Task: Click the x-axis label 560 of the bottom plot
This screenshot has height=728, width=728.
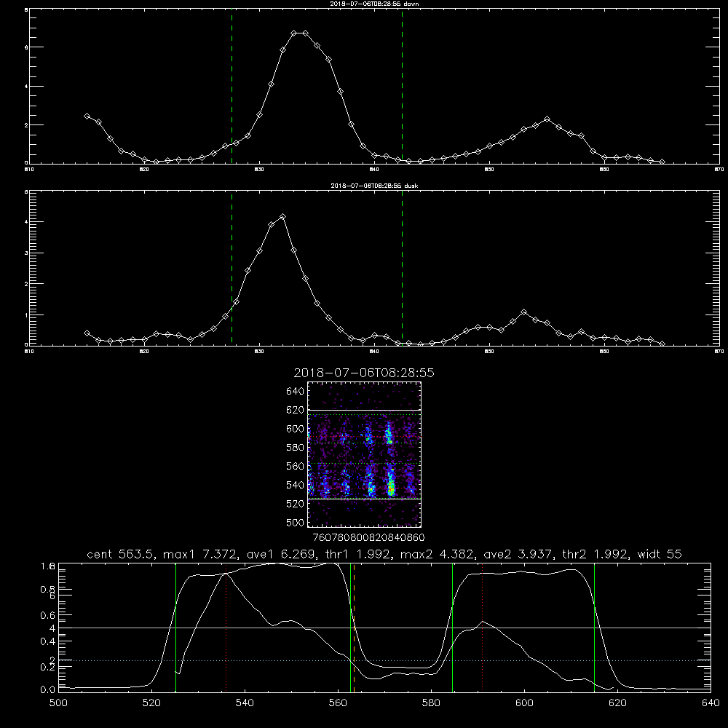Action: (338, 703)
